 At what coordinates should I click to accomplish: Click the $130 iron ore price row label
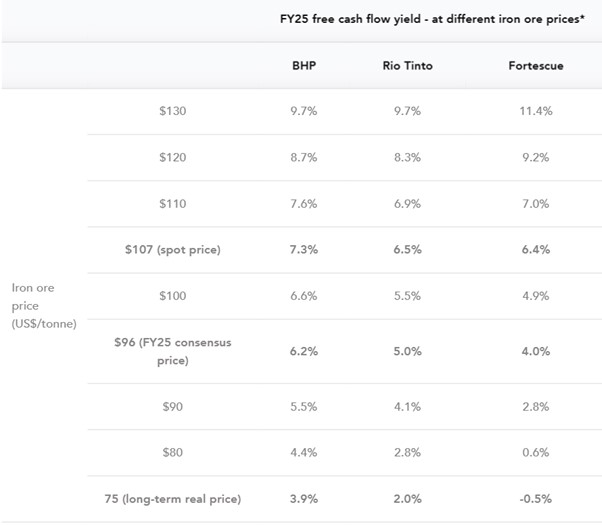click(x=173, y=111)
